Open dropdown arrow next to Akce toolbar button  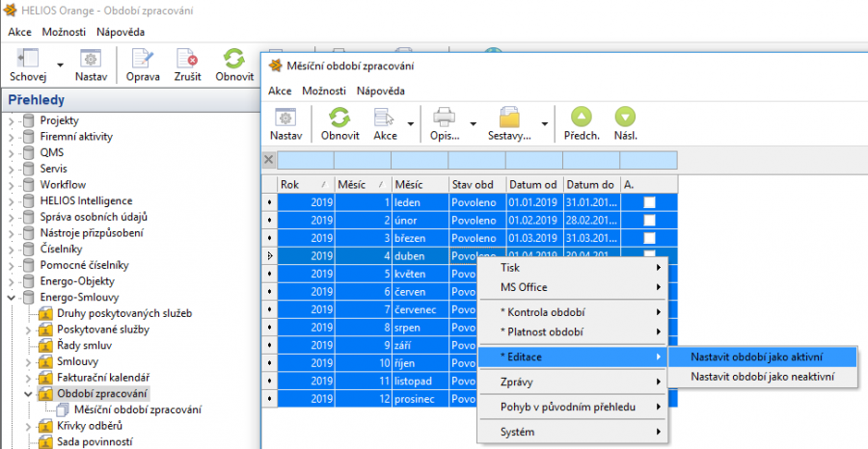pos(410,124)
